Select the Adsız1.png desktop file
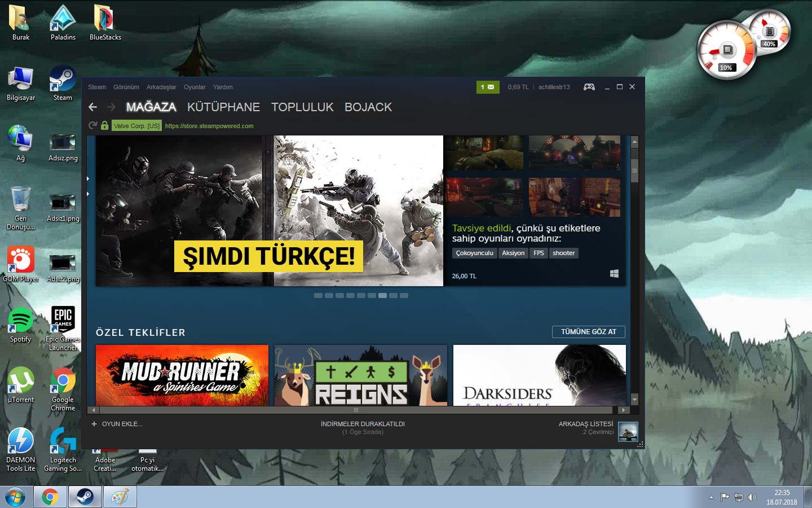This screenshot has width=812, height=508. tap(63, 208)
